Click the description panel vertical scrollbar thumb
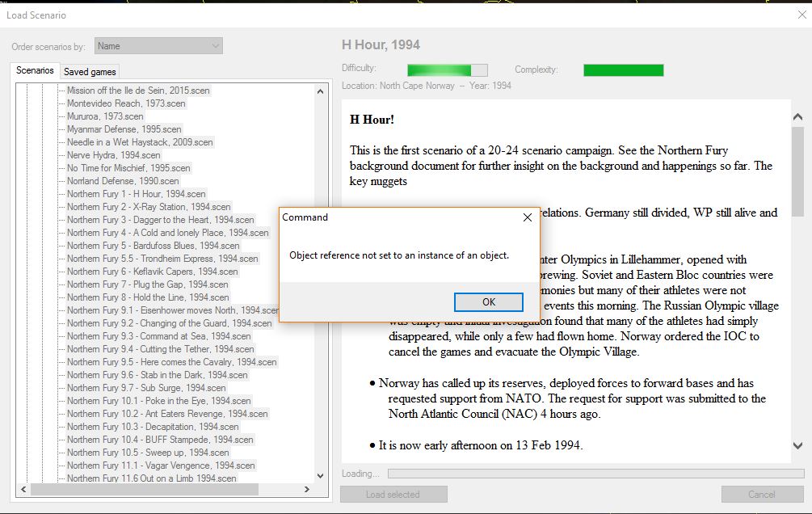 tap(797, 172)
